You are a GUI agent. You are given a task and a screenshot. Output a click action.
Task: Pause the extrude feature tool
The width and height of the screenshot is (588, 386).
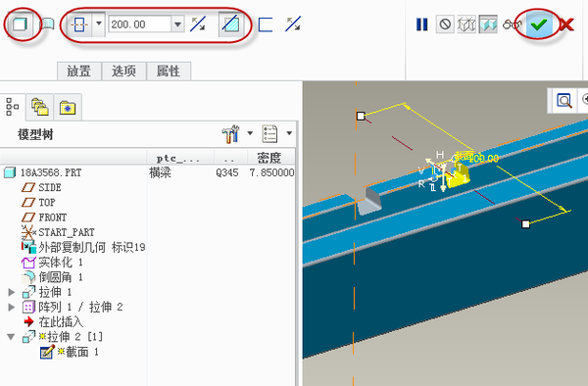pos(422,24)
